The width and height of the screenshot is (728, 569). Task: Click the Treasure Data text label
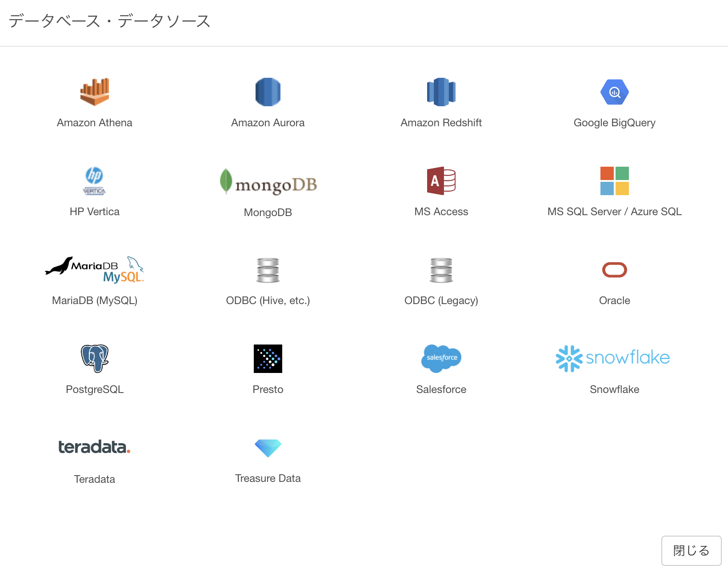(268, 478)
